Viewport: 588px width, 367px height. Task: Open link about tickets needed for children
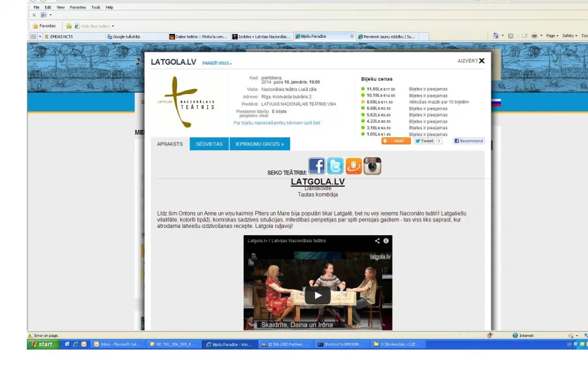pos(277,123)
